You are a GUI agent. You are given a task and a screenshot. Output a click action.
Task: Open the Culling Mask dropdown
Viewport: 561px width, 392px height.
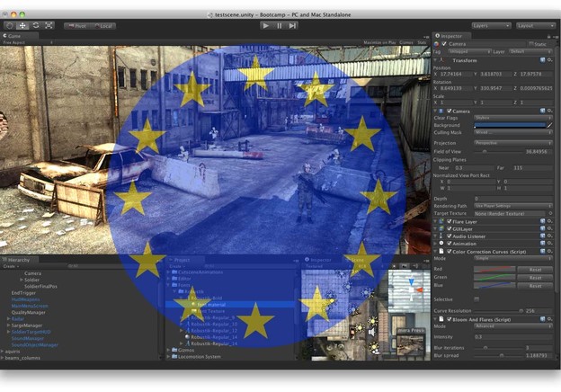513,132
